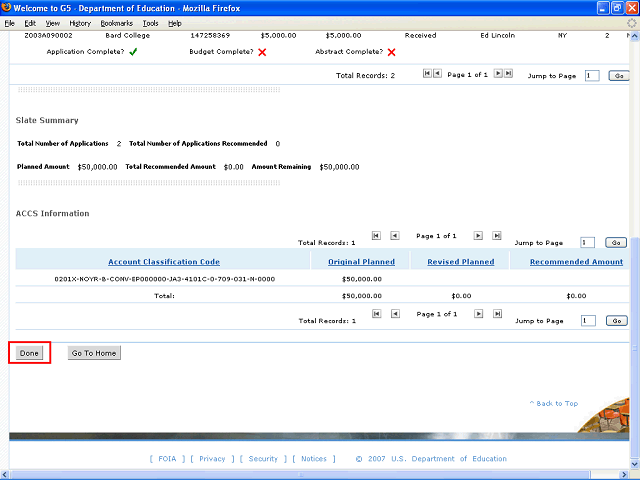Click next-page icon below ACCS table
Screen dimensions: 640x480
click(x=478, y=313)
